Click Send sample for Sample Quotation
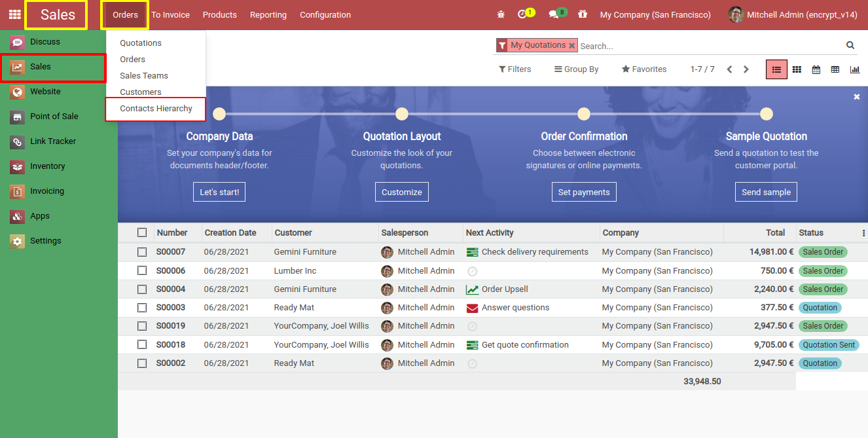Image resolution: width=868 pixels, height=438 pixels. click(x=766, y=191)
